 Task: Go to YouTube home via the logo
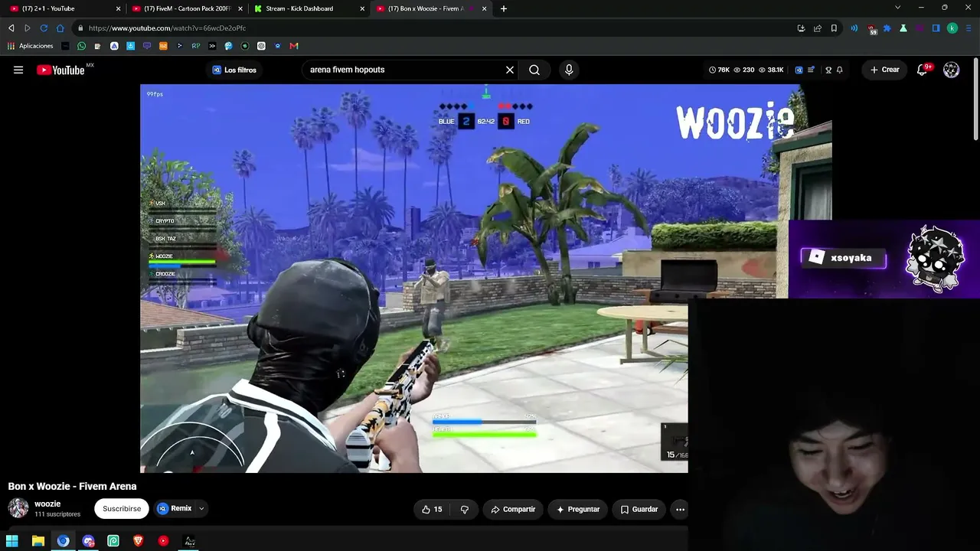(x=60, y=70)
